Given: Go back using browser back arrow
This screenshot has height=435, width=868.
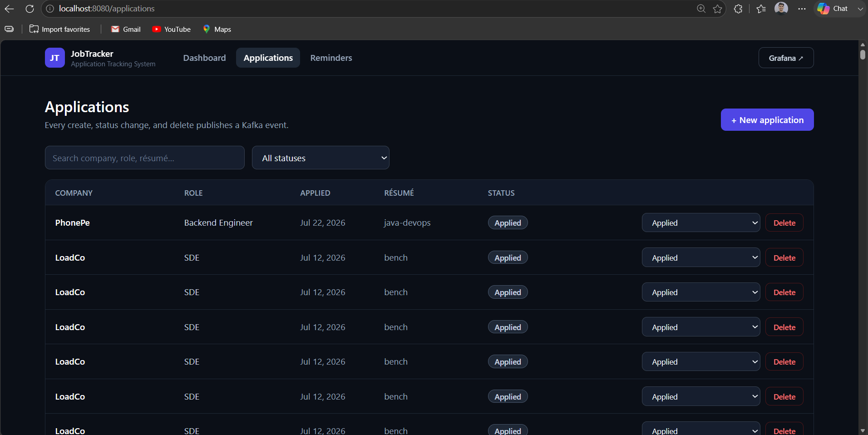Looking at the screenshot, I should tap(9, 9).
